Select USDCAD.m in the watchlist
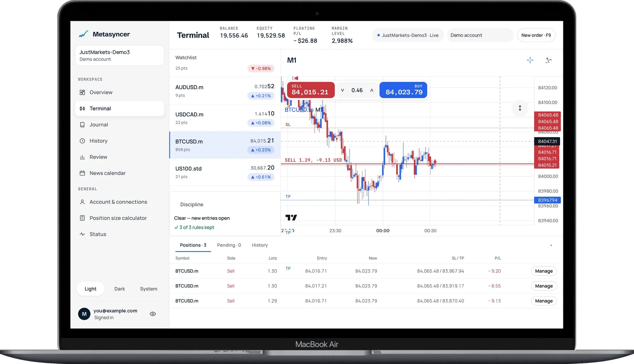 (225, 118)
